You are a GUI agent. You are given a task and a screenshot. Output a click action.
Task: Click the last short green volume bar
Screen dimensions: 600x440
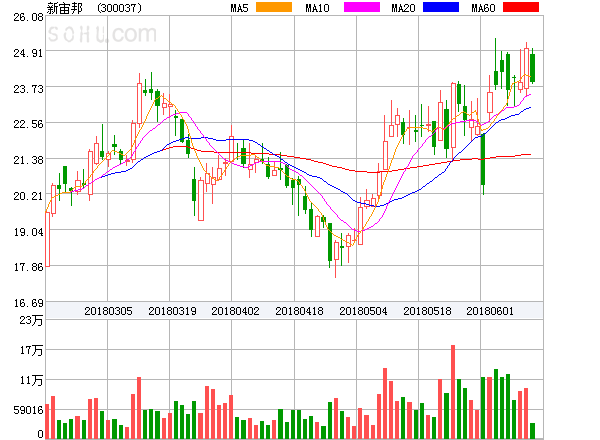pos(532,431)
